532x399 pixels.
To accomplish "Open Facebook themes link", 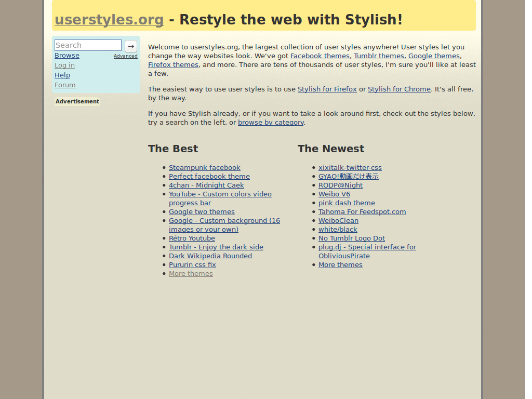I will coord(320,56).
